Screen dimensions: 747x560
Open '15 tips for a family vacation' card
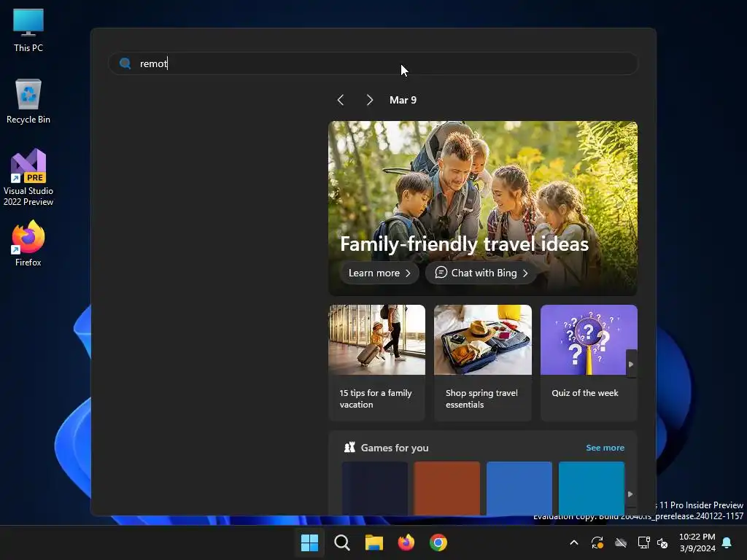pos(377,363)
